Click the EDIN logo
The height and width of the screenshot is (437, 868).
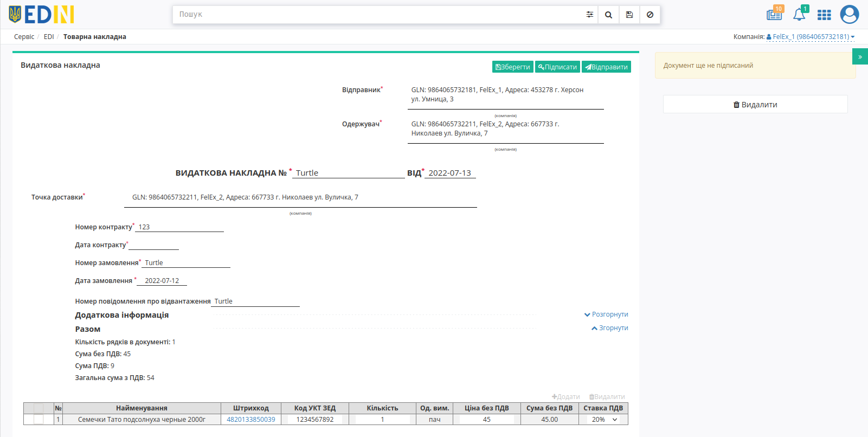pyautogui.click(x=41, y=15)
